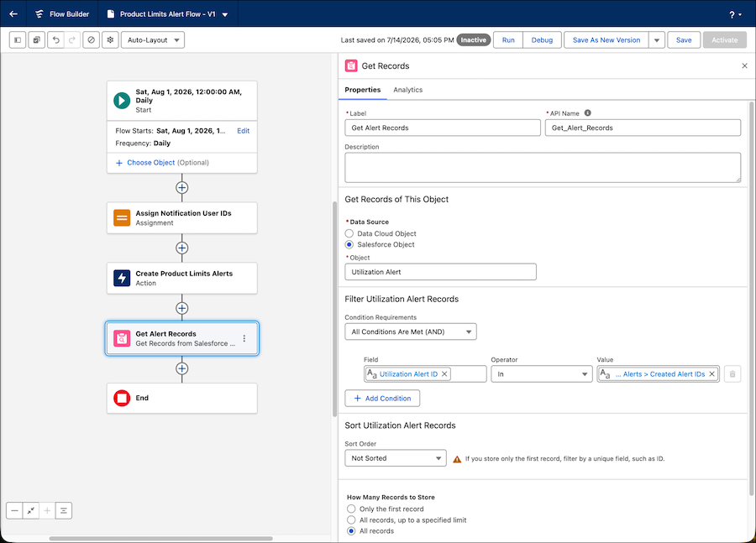Select the Create Product Limits Alerts element
Viewport: 756px width, 543px height.
pyautogui.click(x=181, y=278)
